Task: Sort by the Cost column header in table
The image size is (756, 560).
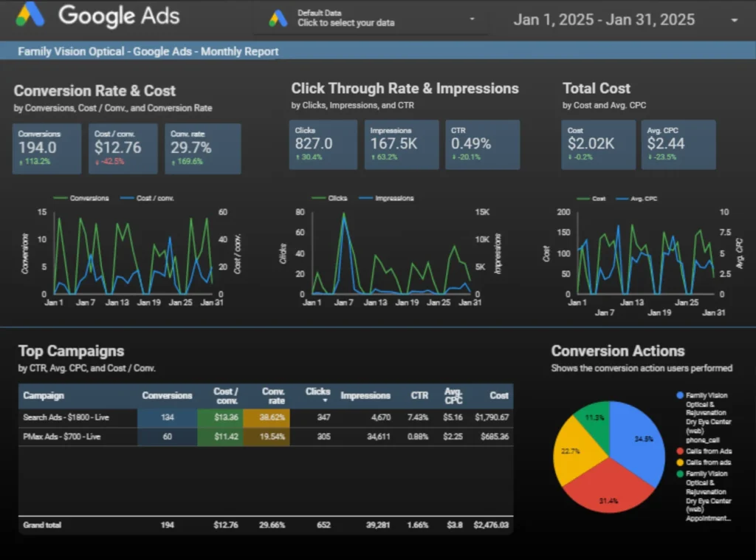Action: point(499,395)
